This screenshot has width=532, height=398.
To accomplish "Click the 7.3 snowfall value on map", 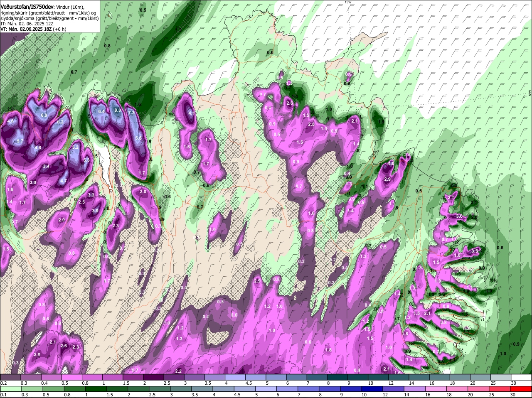I will point(131,113).
